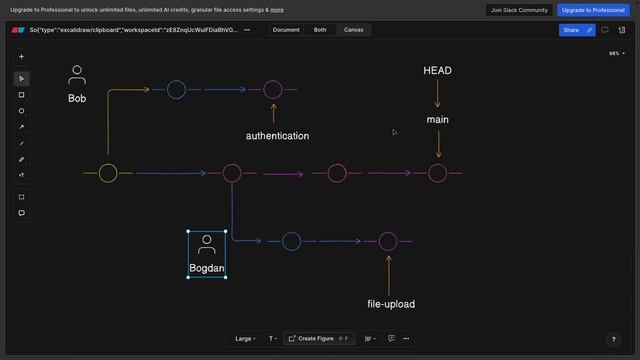640x360 pixels.
Task: Select the 'file-upload' label on canvas
Action: [x=391, y=304]
